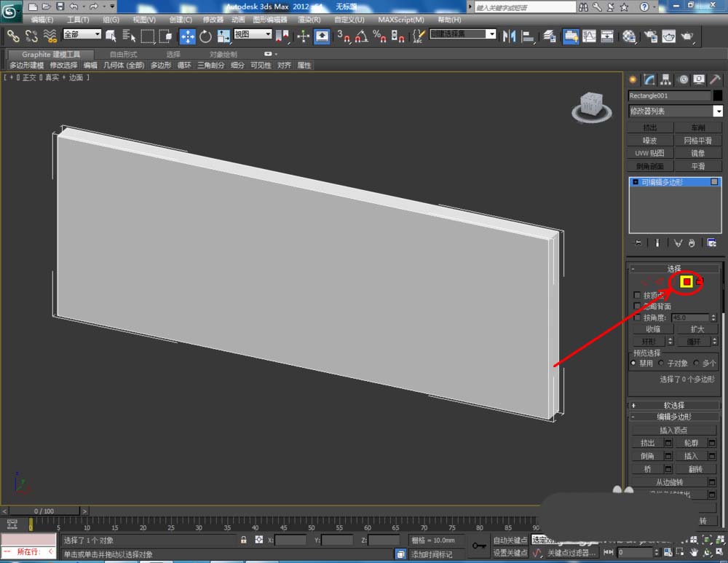728x563 pixels.
Task: Open the 编辑(E) menu
Action: pyautogui.click(x=41, y=20)
